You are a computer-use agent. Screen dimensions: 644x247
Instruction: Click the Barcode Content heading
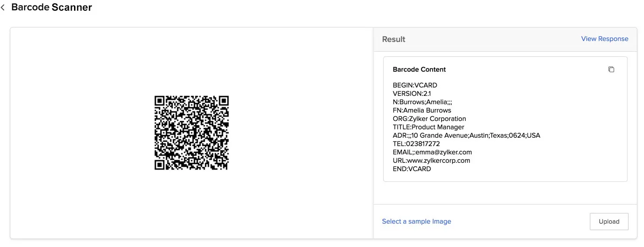point(419,70)
